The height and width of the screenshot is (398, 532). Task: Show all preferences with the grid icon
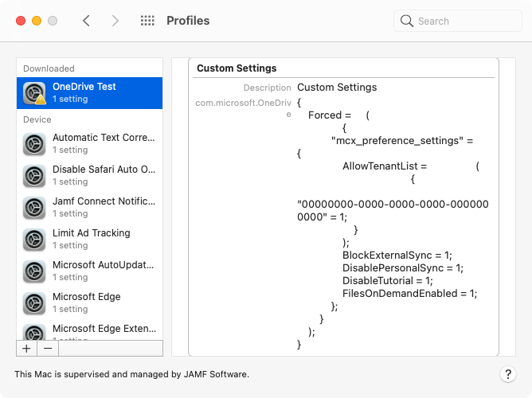click(147, 21)
